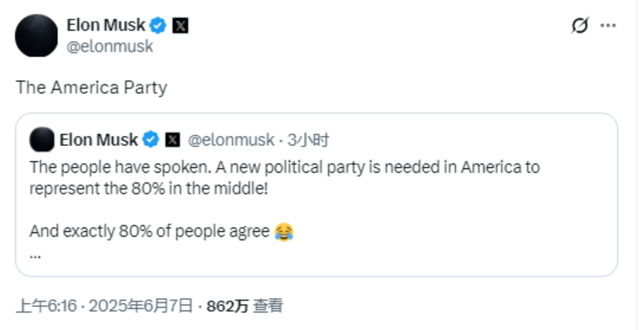Open the quoted post's 3小时 timestamp

(x=308, y=140)
